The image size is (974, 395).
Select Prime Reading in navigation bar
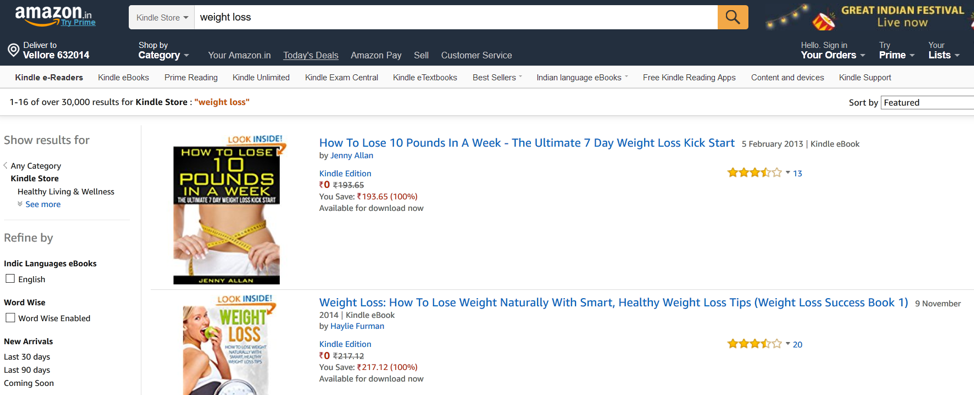[191, 78]
